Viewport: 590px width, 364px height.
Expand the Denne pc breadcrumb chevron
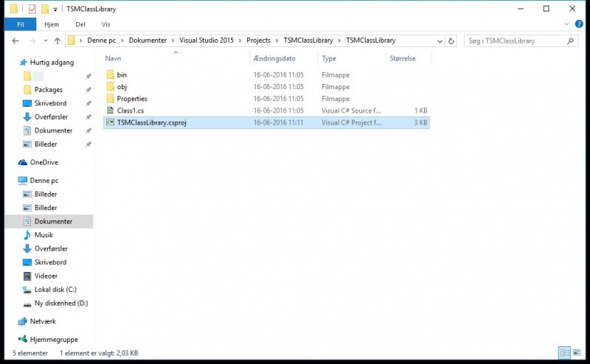point(122,41)
